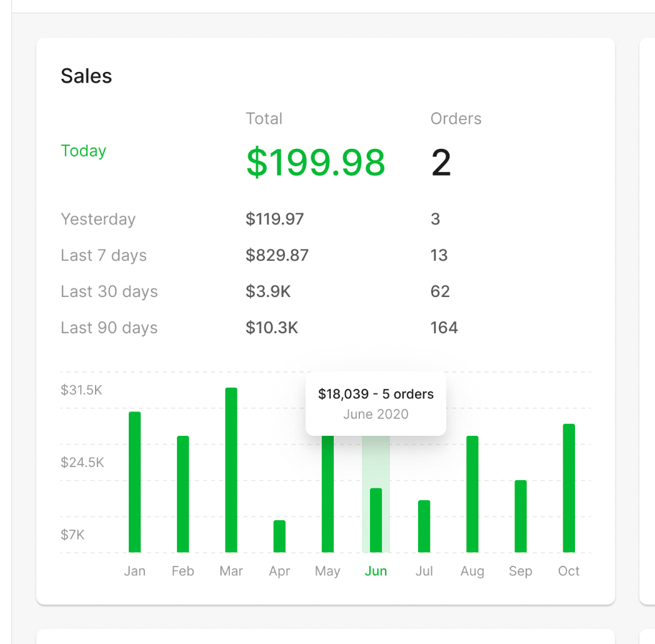This screenshot has height=644, width=655.
Task: Click the Jun axis label
Action: pos(376,571)
